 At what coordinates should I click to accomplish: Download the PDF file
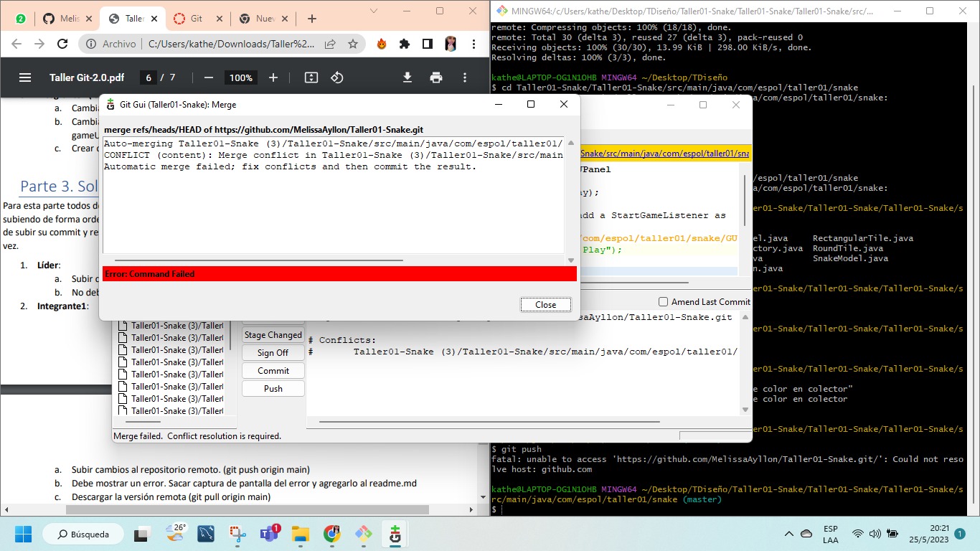click(407, 77)
